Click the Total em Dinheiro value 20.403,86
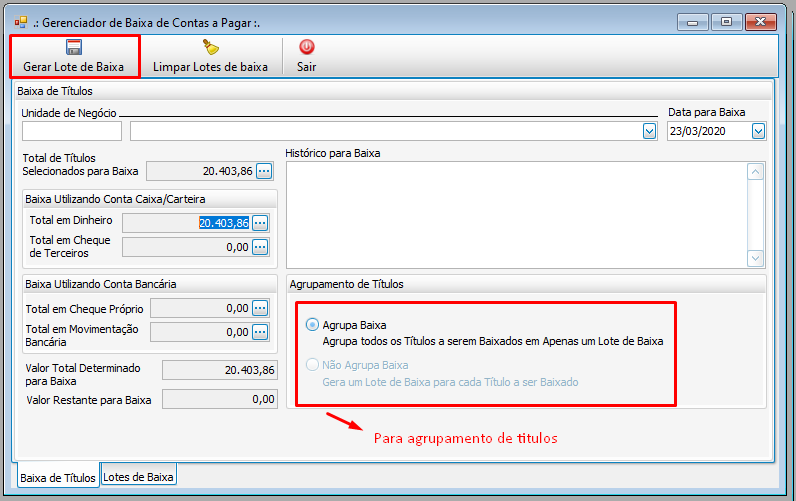The height and width of the screenshot is (501, 796). click(x=224, y=223)
